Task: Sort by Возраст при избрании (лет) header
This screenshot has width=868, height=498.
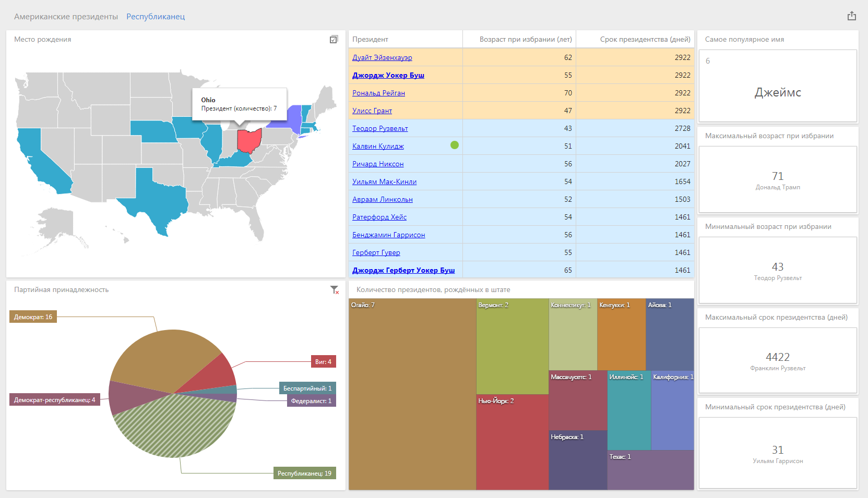Action: pos(519,39)
